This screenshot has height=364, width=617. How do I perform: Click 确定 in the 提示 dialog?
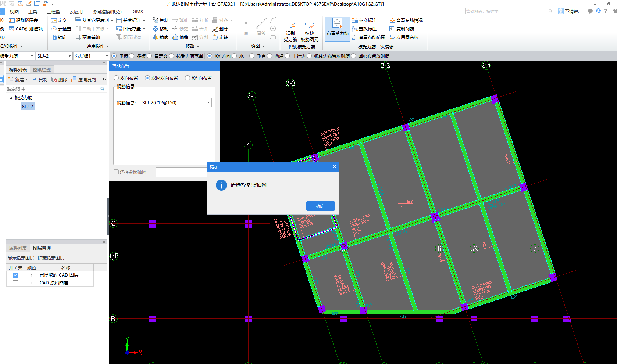[321, 206]
